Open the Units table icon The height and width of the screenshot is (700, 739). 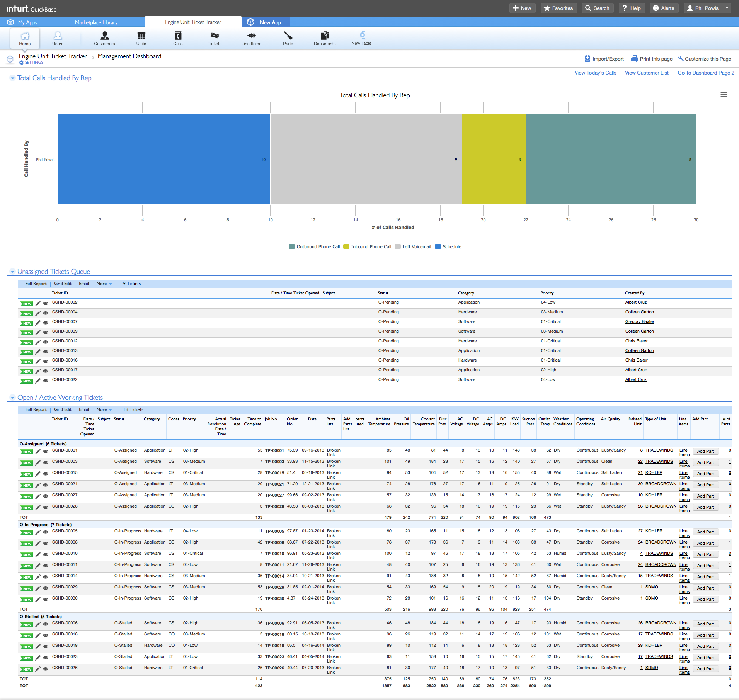coord(141,39)
